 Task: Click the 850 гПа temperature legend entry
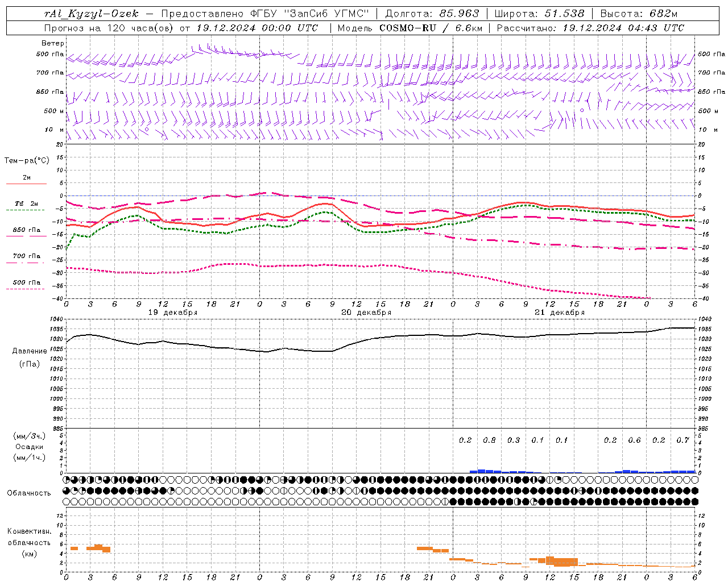[x=26, y=230]
